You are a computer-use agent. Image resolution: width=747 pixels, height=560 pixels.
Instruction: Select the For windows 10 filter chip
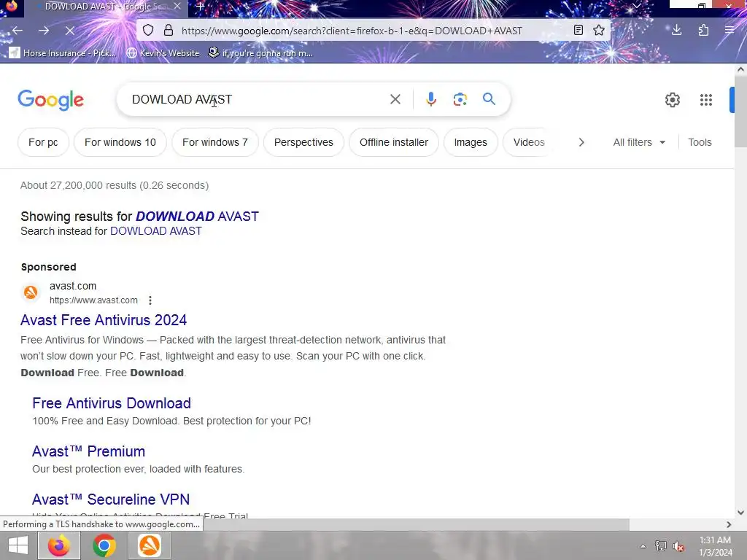pos(120,142)
